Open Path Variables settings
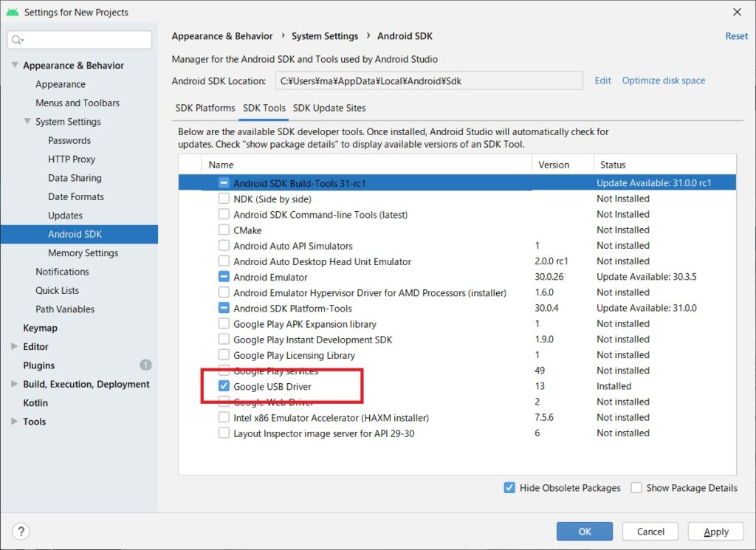 click(65, 309)
